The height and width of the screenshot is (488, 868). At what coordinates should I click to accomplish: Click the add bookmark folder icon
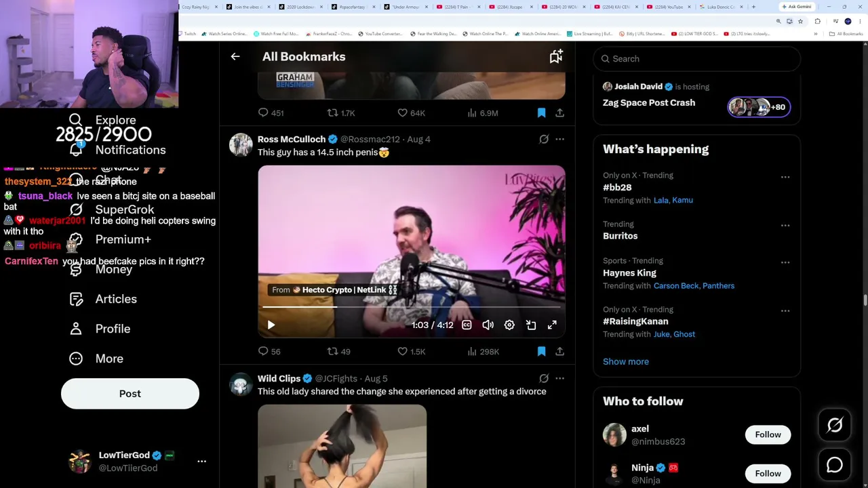coord(556,57)
